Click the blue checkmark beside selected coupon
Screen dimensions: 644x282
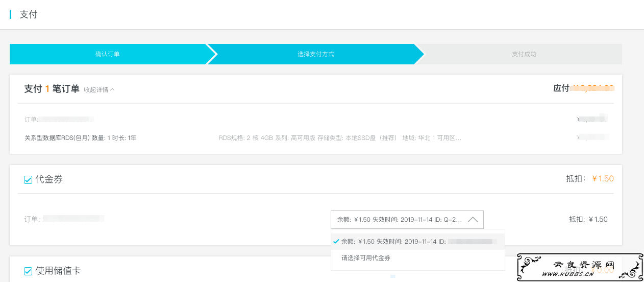tap(336, 241)
